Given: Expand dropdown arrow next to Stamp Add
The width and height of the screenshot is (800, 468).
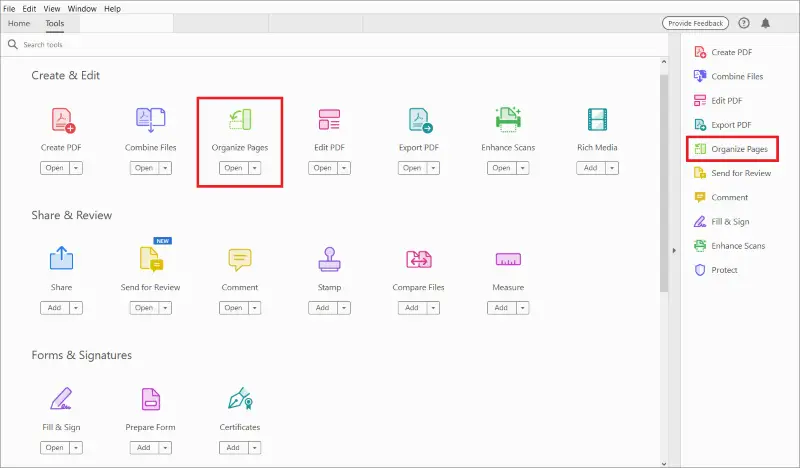Looking at the screenshot, I should [x=344, y=308].
